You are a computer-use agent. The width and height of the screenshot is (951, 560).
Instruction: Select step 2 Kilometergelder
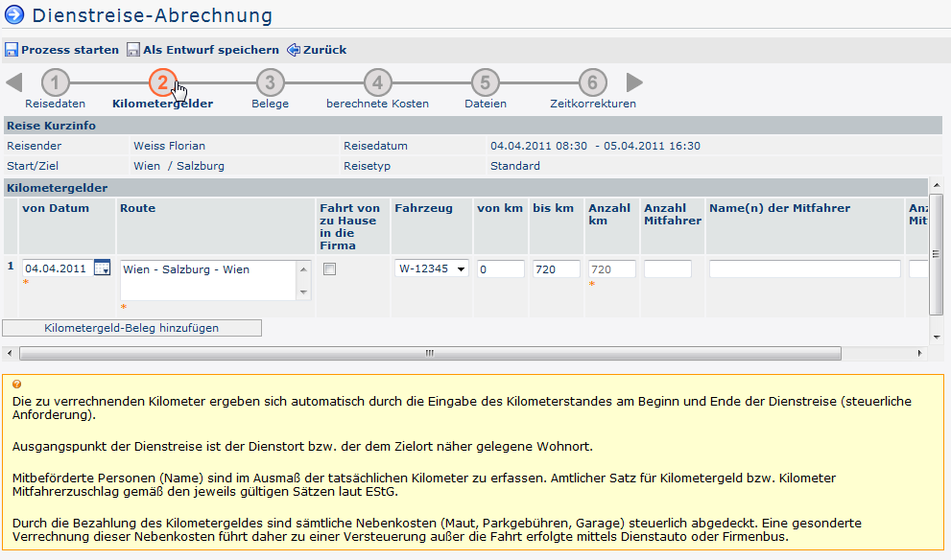(162, 82)
